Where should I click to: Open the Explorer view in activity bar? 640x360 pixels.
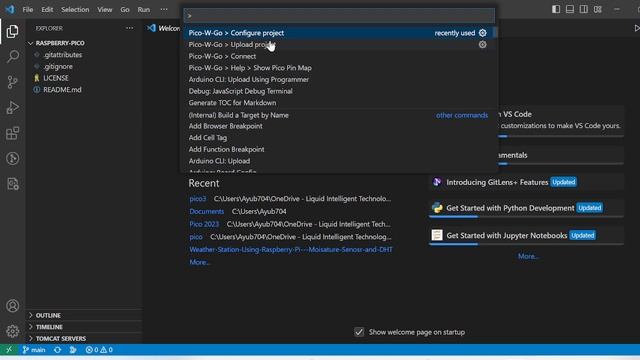pos(12,31)
